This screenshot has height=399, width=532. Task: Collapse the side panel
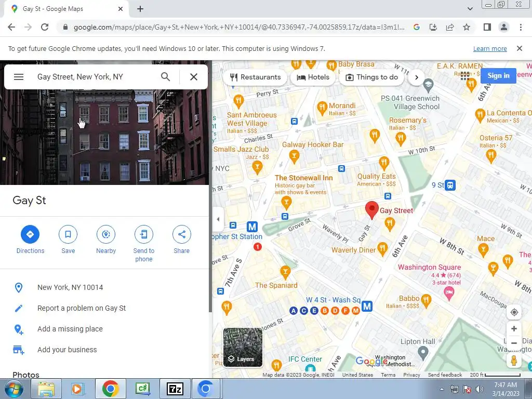tap(218, 219)
